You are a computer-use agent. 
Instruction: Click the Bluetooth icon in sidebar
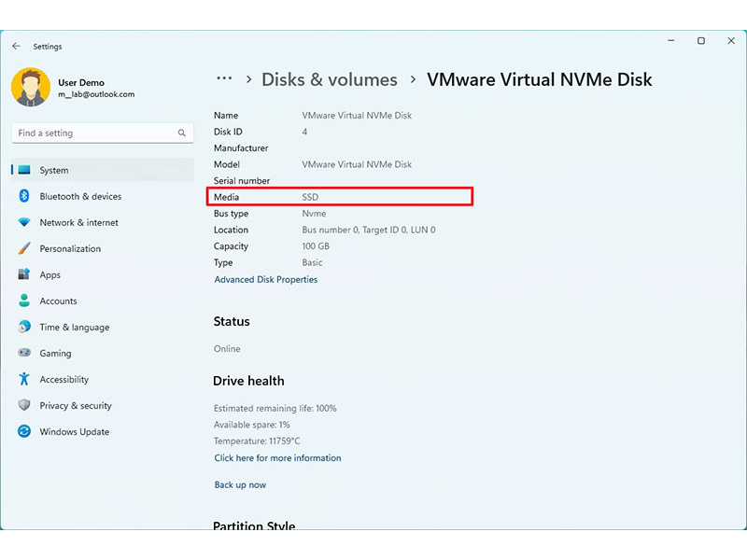(x=24, y=196)
